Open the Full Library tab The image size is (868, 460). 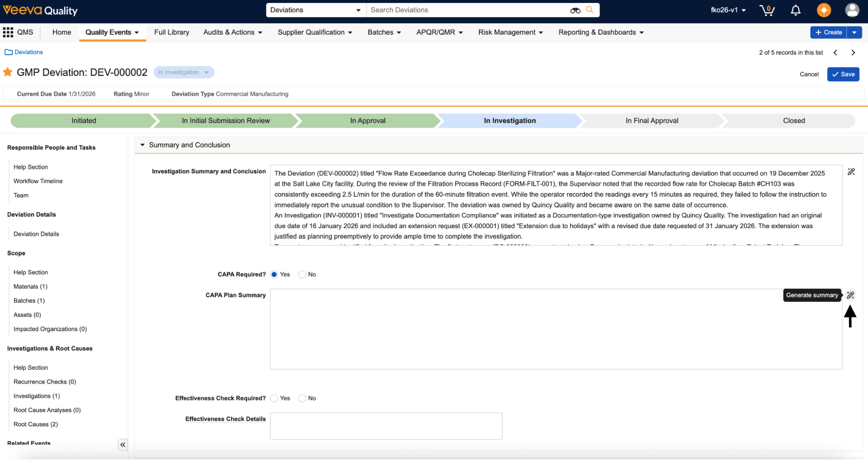(x=172, y=32)
